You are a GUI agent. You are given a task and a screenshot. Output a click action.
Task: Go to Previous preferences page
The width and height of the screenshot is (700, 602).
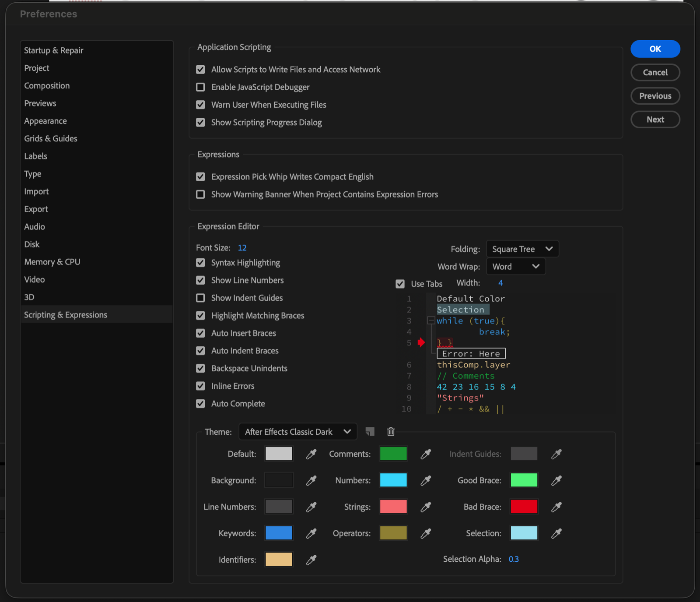coord(655,96)
